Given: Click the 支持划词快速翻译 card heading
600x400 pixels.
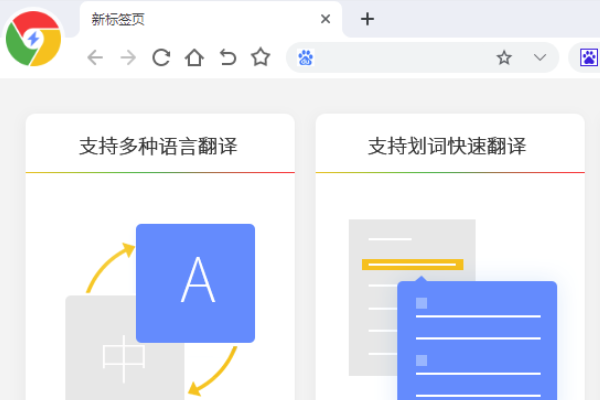Looking at the screenshot, I should point(448,147).
